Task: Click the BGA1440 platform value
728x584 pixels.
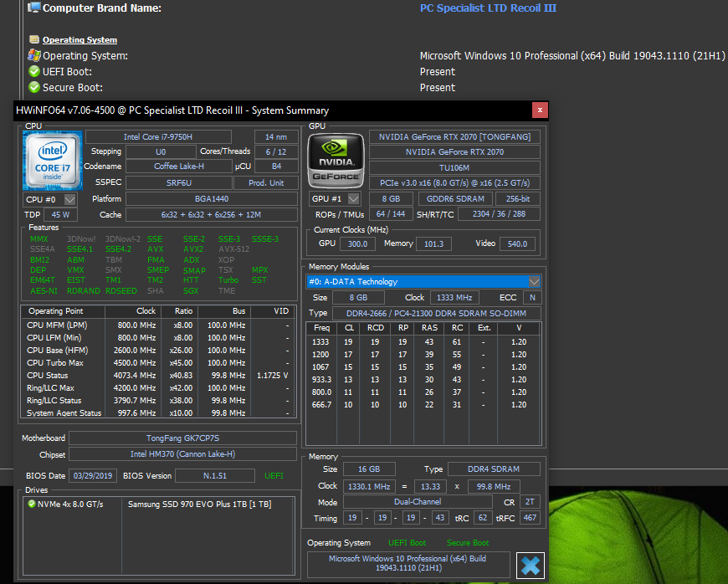Action: pos(212,198)
